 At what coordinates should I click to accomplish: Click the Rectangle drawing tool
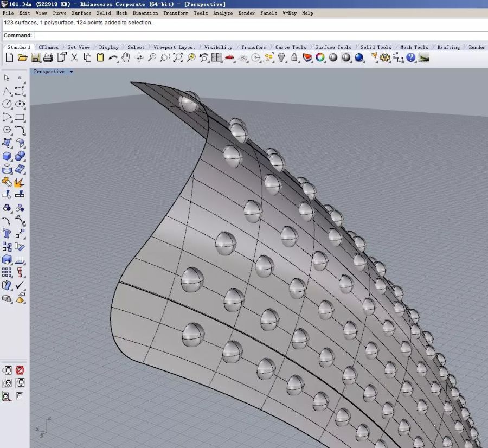pos(20,117)
